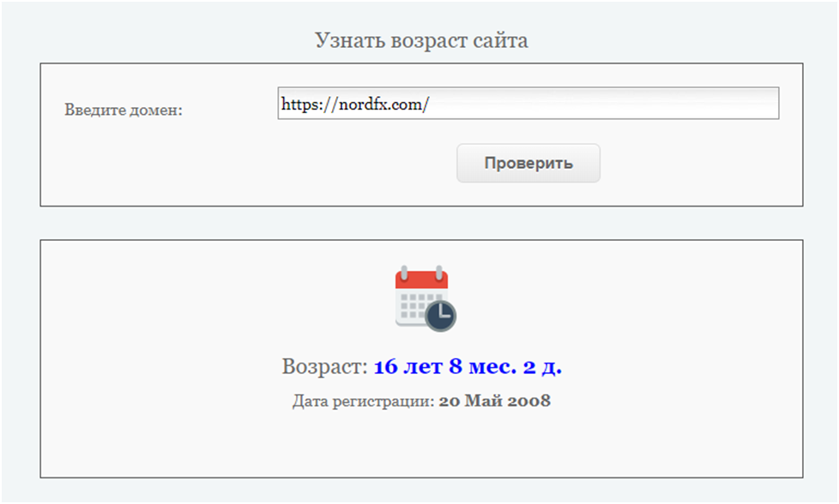Click the word 'регистрации:' in results panel
The image size is (839, 504).
point(383,401)
